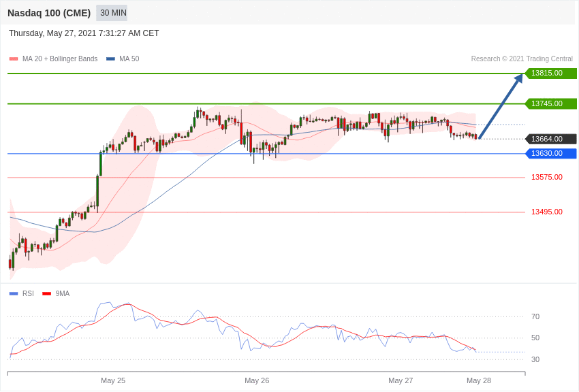Click the 9MA legend red swatch
Screen dimensions: 579x392
click(47, 293)
